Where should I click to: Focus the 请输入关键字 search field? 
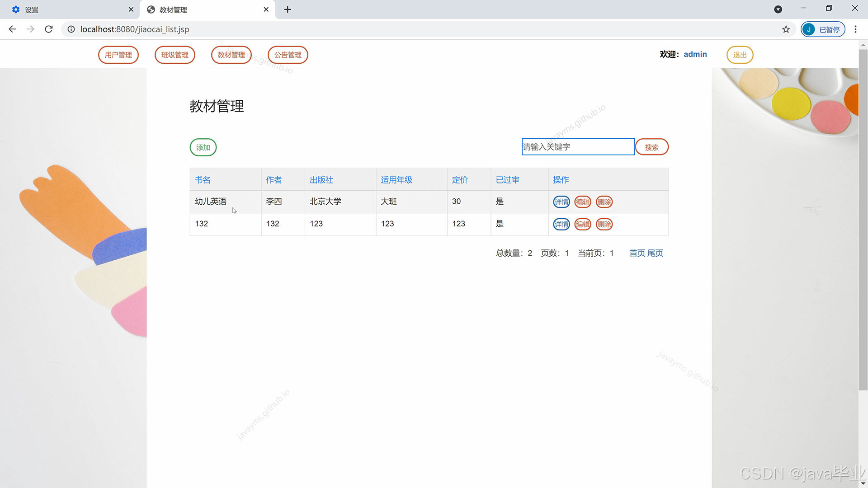pyautogui.click(x=578, y=147)
